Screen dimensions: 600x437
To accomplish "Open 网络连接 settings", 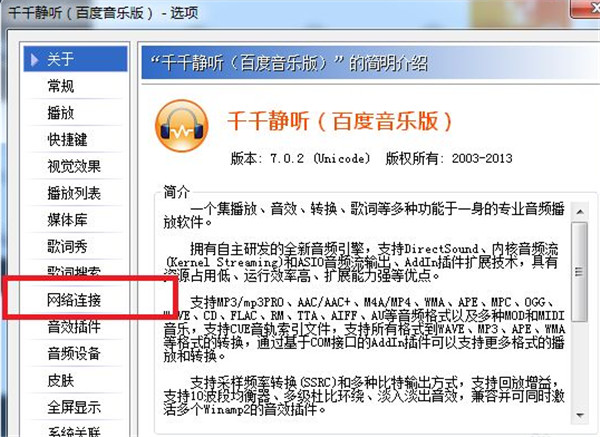I will tap(75, 300).
